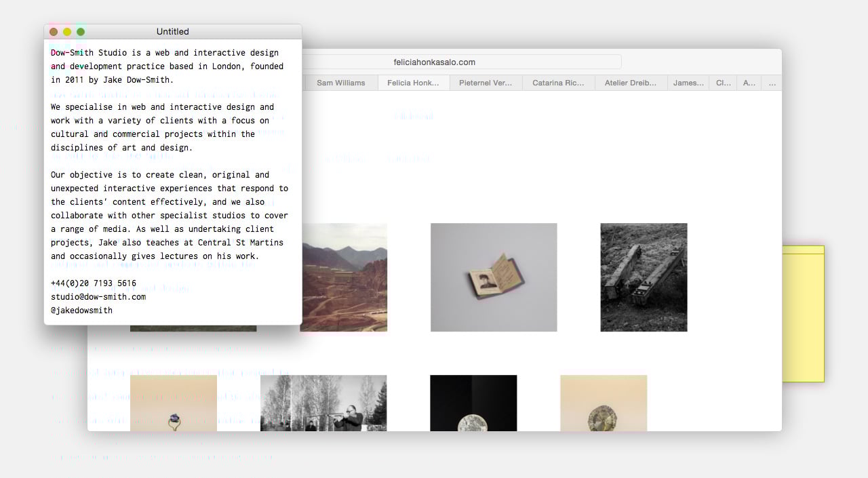Select the yellow sticky note
The image size is (868, 478).
[x=804, y=312]
